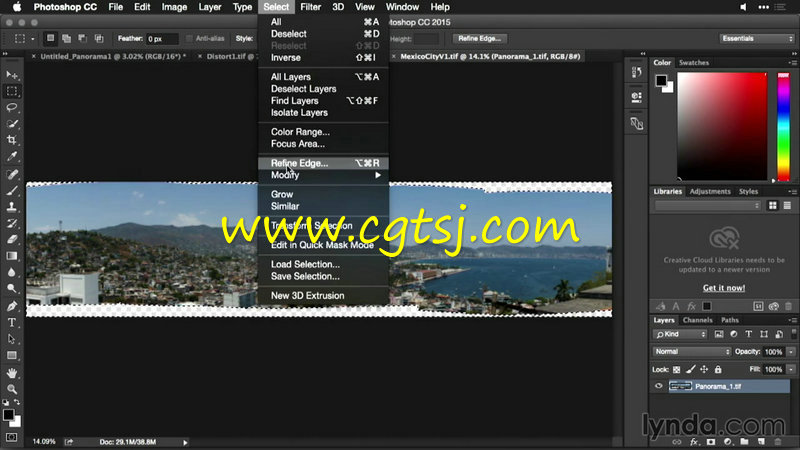Select the Pen tool
Viewport: 800px width, 450px height.
pos(12,306)
